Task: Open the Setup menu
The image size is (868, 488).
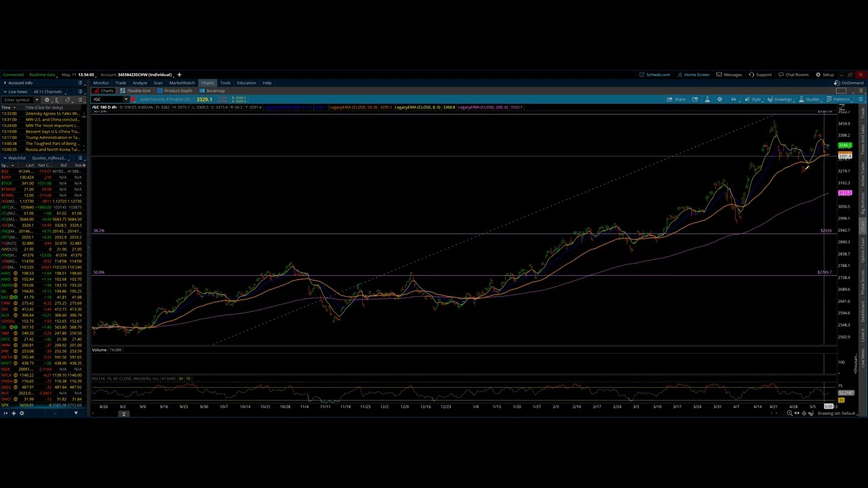Action: point(825,75)
